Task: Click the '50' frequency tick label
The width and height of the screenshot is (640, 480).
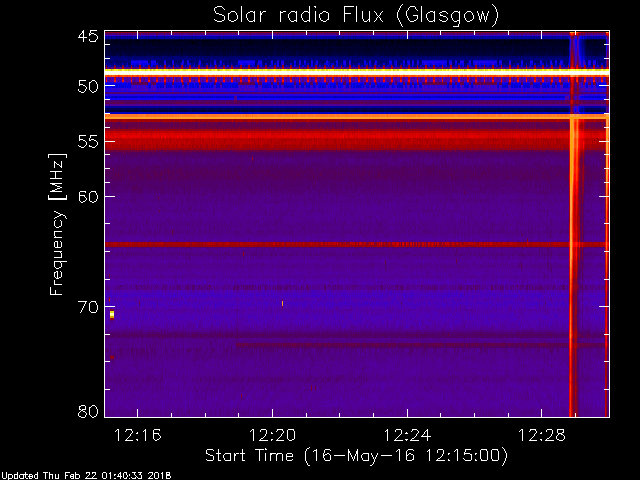Action: click(x=88, y=87)
